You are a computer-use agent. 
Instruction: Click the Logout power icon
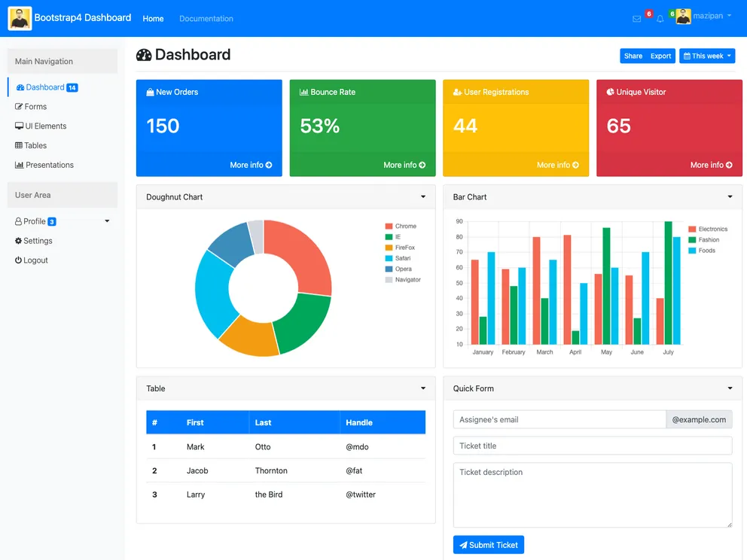[x=20, y=260]
